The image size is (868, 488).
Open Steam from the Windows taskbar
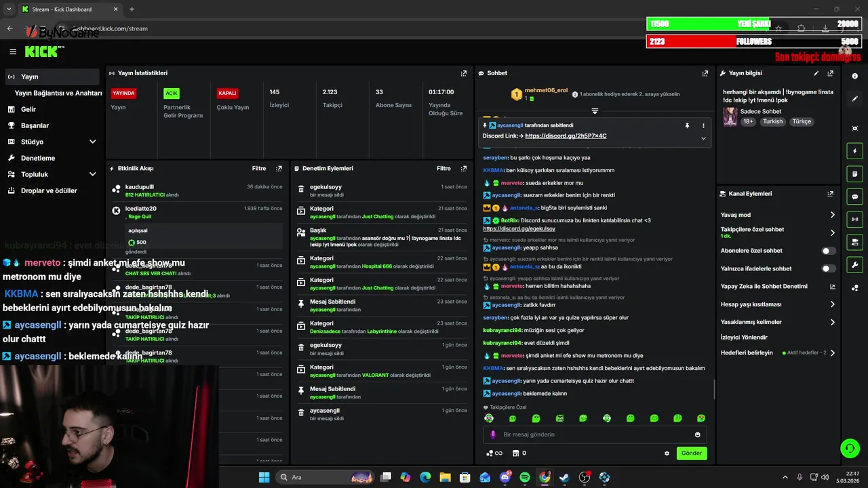pyautogui.click(x=564, y=477)
